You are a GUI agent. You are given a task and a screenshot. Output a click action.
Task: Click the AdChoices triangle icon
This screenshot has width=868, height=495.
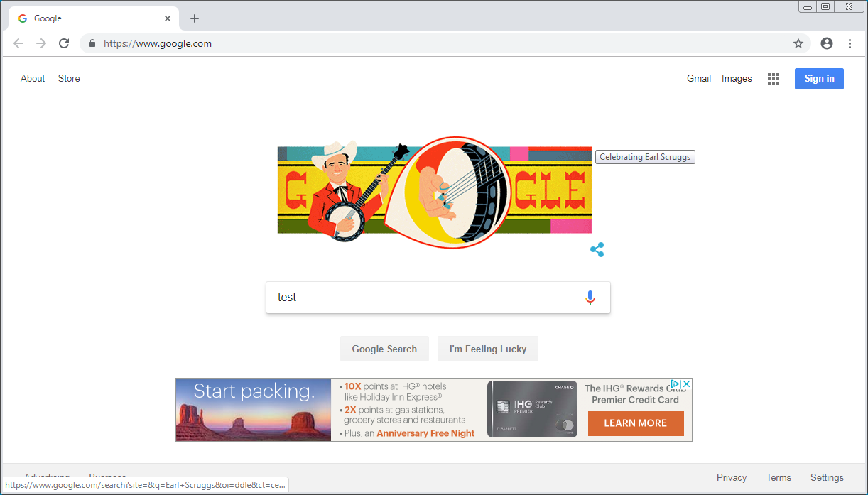coord(676,384)
